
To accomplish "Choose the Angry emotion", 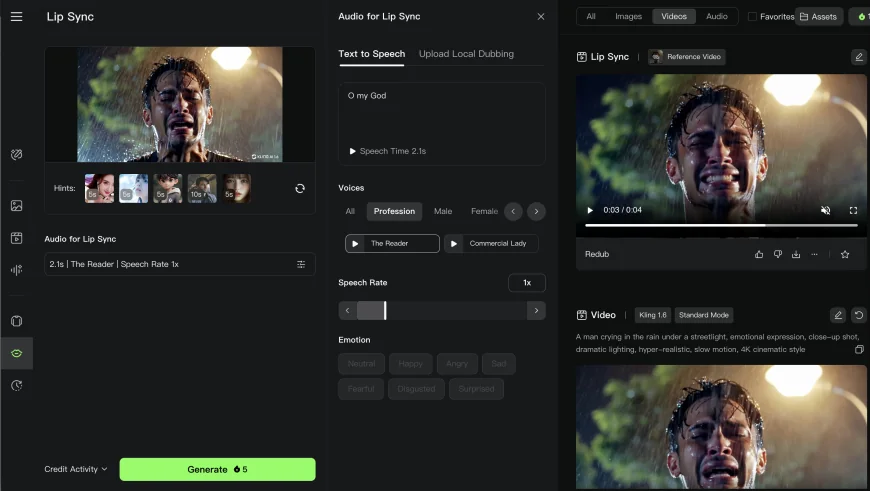I will [x=457, y=364].
